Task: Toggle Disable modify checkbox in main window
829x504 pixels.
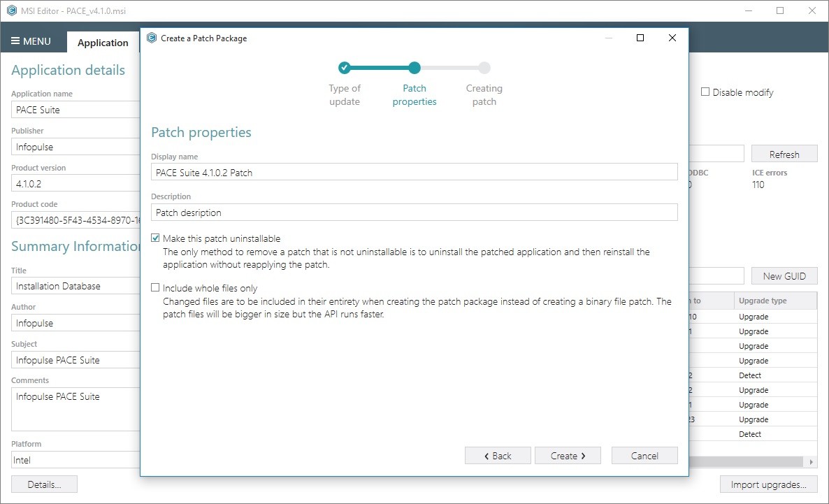Action: (x=705, y=92)
